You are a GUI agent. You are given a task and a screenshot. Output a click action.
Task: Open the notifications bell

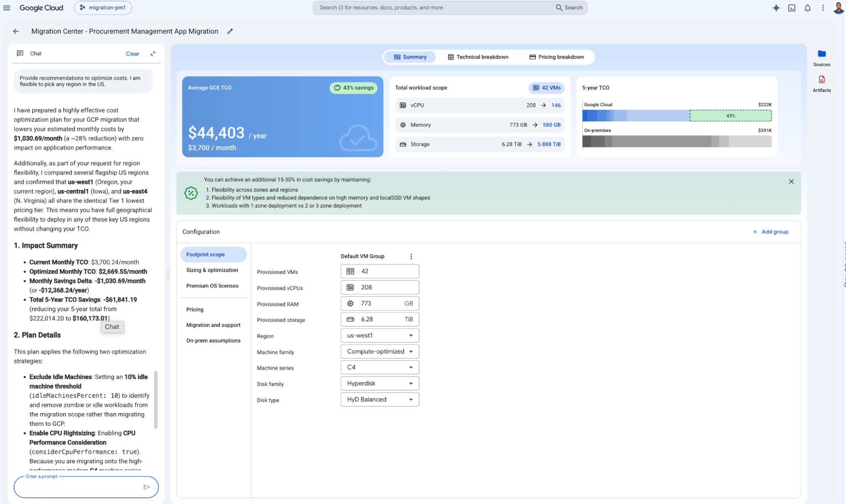pos(807,8)
